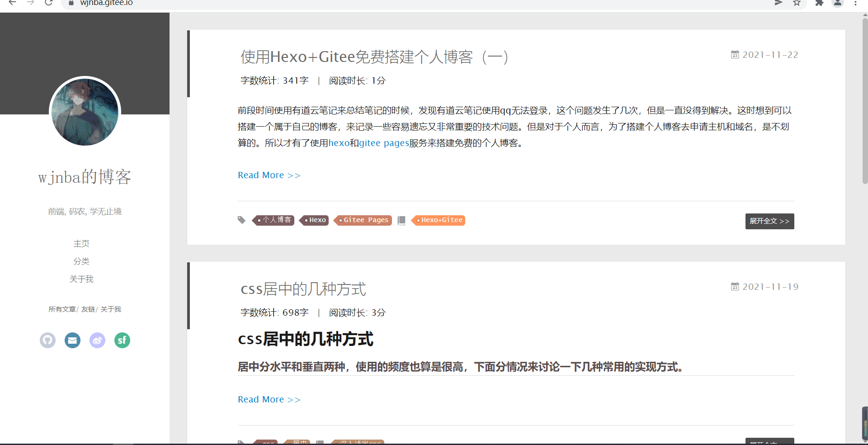868x445 pixels.
Task: Open the Weibo social icon
Action: coord(97,340)
